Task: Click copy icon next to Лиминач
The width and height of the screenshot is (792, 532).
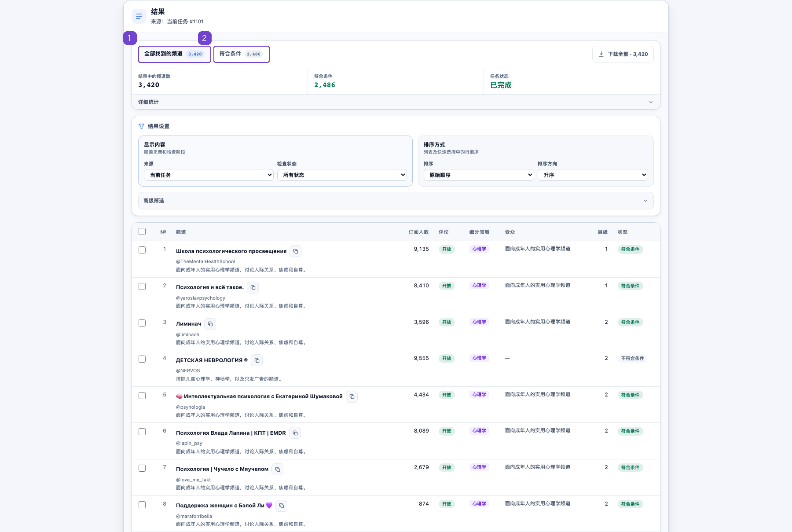Action: tap(210, 324)
